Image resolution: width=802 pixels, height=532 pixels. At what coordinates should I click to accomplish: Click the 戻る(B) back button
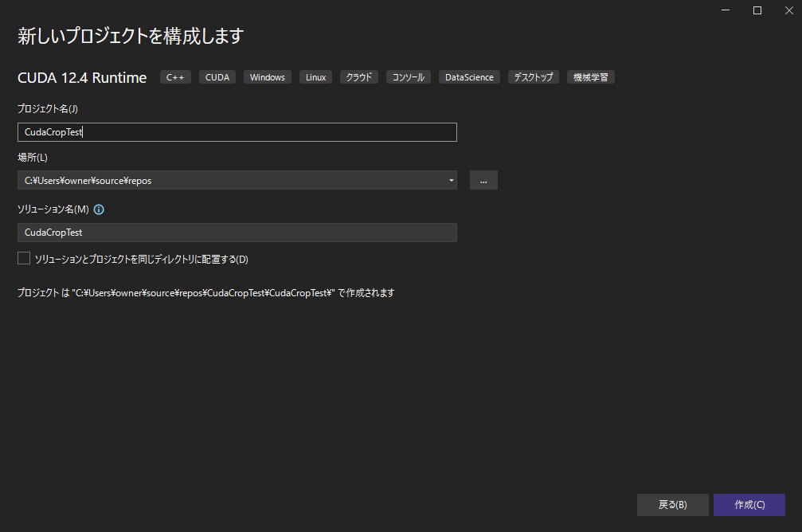(673, 505)
